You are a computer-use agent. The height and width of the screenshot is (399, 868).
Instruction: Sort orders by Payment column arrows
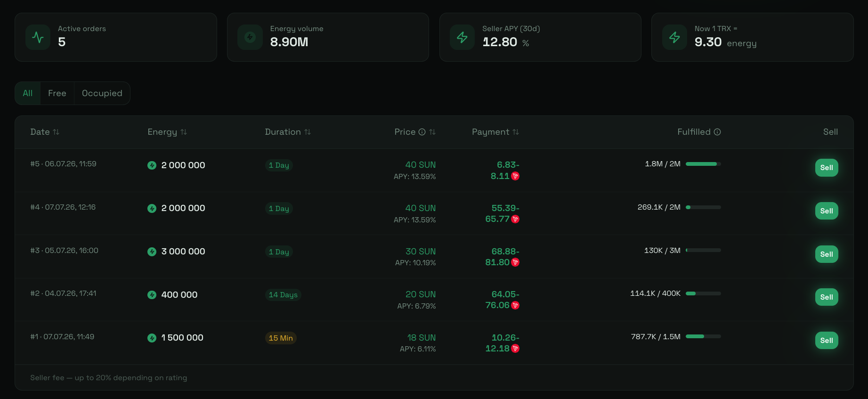pos(516,132)
